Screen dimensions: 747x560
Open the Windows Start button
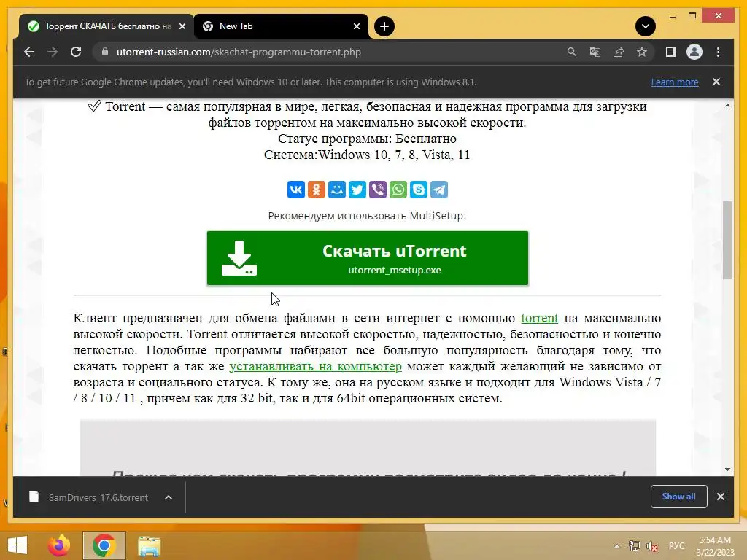(18, 545)
